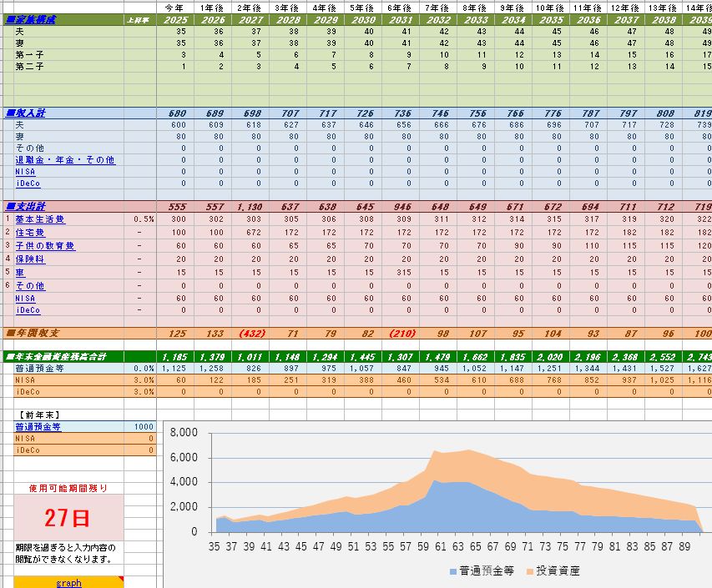Open the graph link in yellow cell

(68, 583)
